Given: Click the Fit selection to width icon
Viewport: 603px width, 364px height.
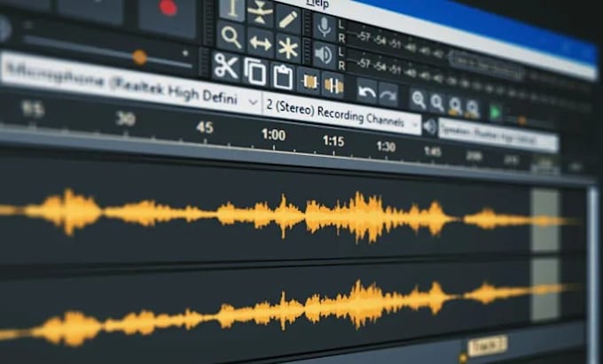Looking at the screenshot, I should point(455,105).
